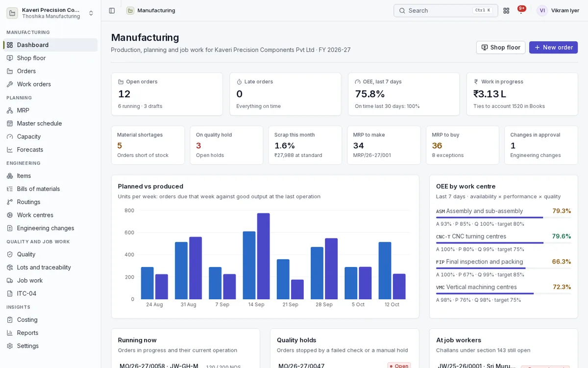This screenshot has width=588, height=368.
Task: Open the MRP to make tile
Action: pos(384,145)
